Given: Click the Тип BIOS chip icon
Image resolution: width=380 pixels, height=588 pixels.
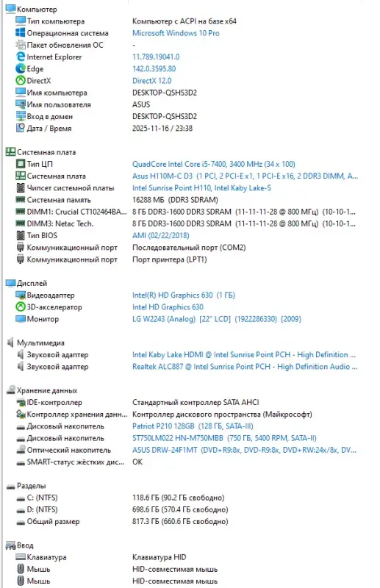Looking at the screenshot, I should tap(21, 235).
